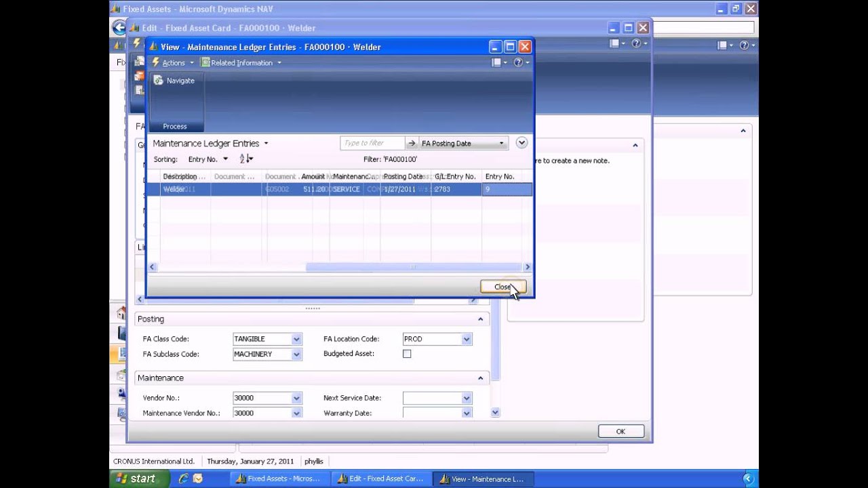Screen dimensions: 868x488
Task: Switch to Fixed Assets taskbar button
Action: [279, 479]
